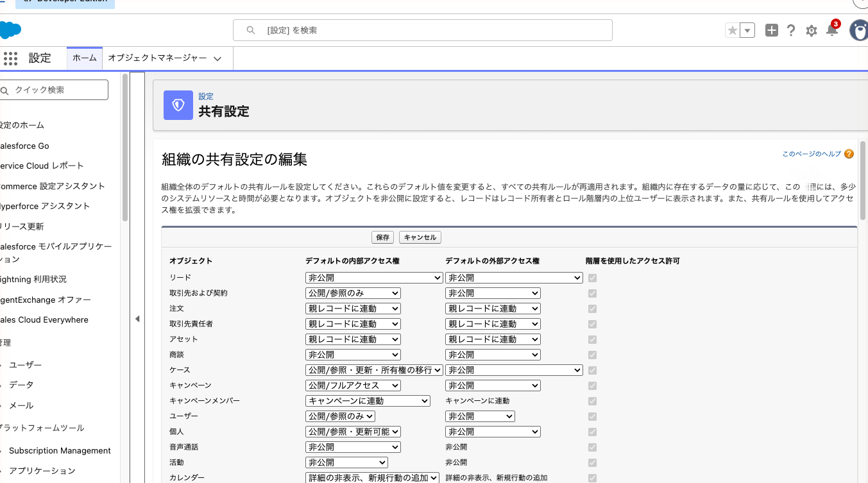The image size is (868, 483).
Task: Toggle the リード hierarchy access checkbox
Action: click(x=592, y=278)
